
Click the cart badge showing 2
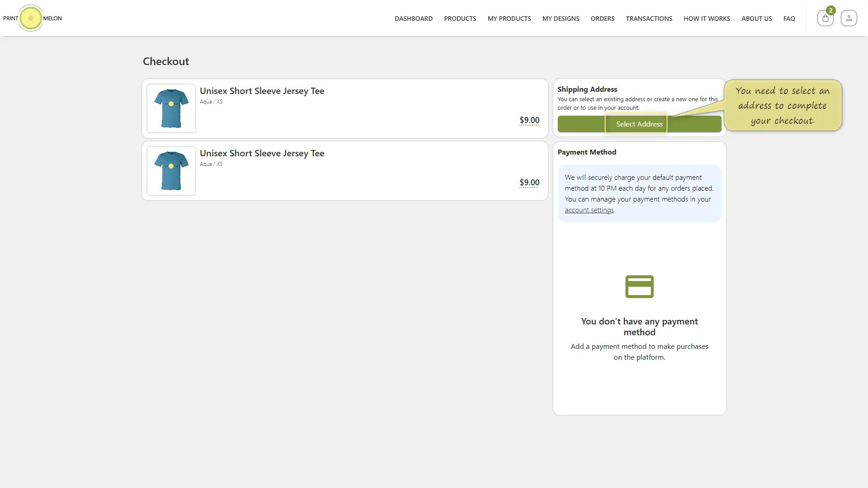(x=830, y=10)
